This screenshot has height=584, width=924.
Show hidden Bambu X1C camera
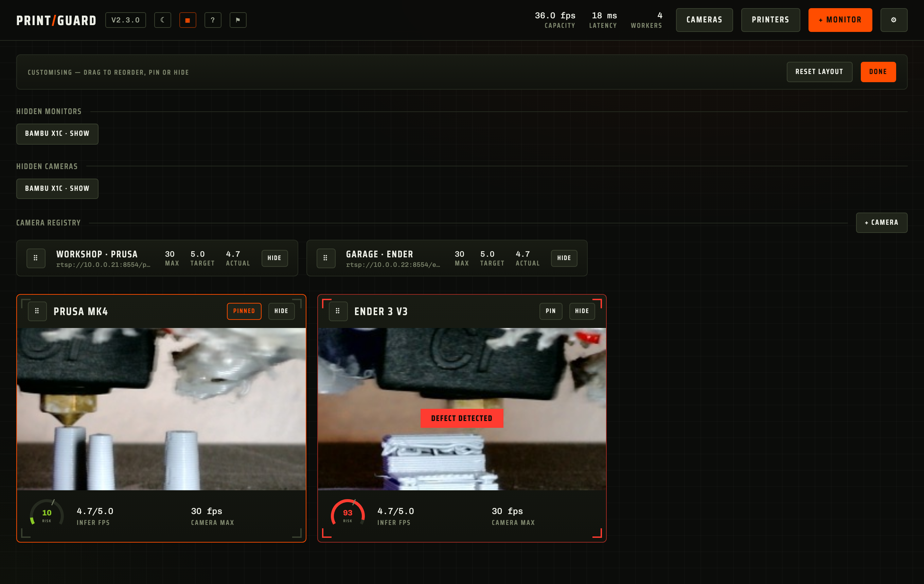(x=57, y=189)
